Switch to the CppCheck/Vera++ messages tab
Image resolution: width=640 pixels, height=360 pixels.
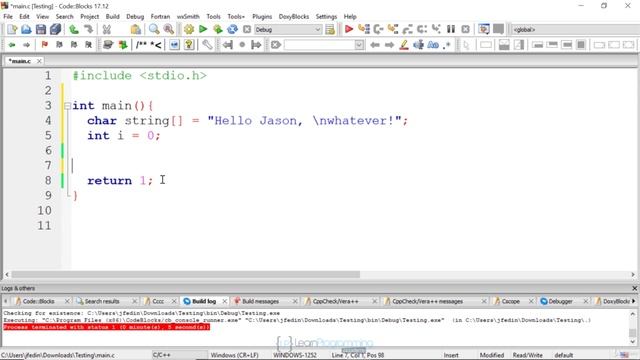(x=427, y=301)
